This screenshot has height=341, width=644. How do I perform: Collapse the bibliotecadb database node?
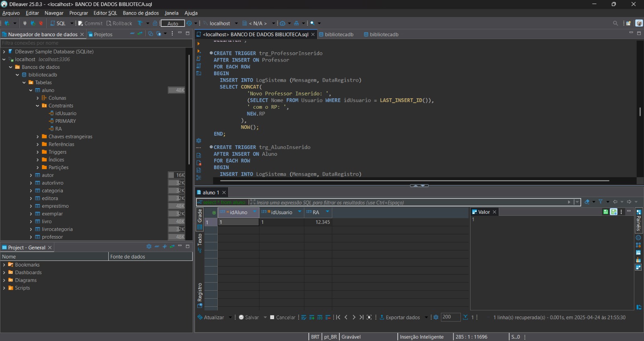coord(17,75)
